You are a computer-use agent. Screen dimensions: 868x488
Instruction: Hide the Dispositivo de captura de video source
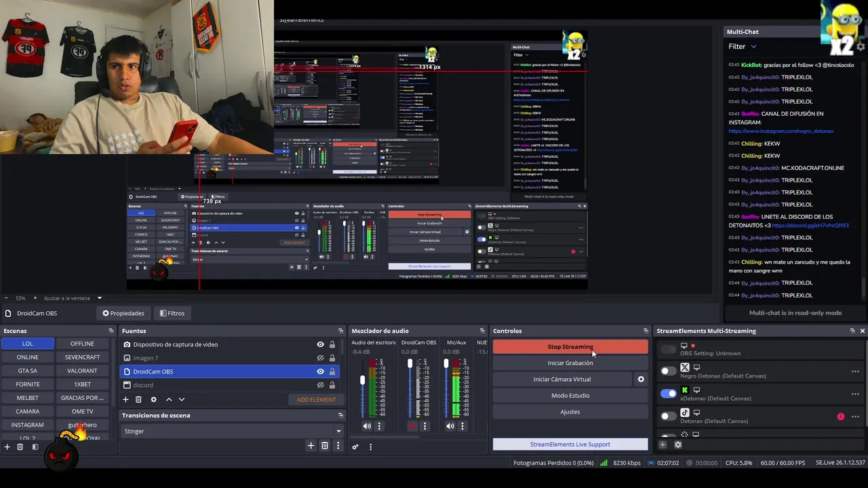pos(320,344)
